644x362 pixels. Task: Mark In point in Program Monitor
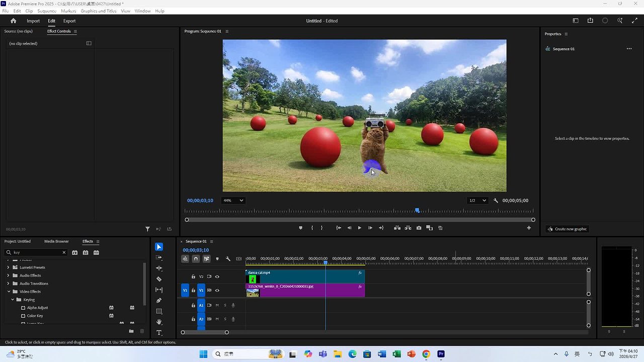312,228
